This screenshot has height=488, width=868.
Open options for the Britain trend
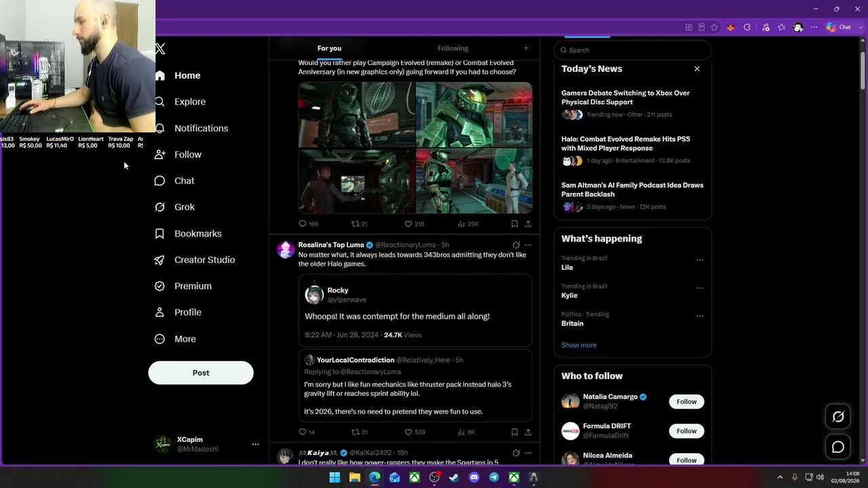pyautogui.click(x=700, y=316)
